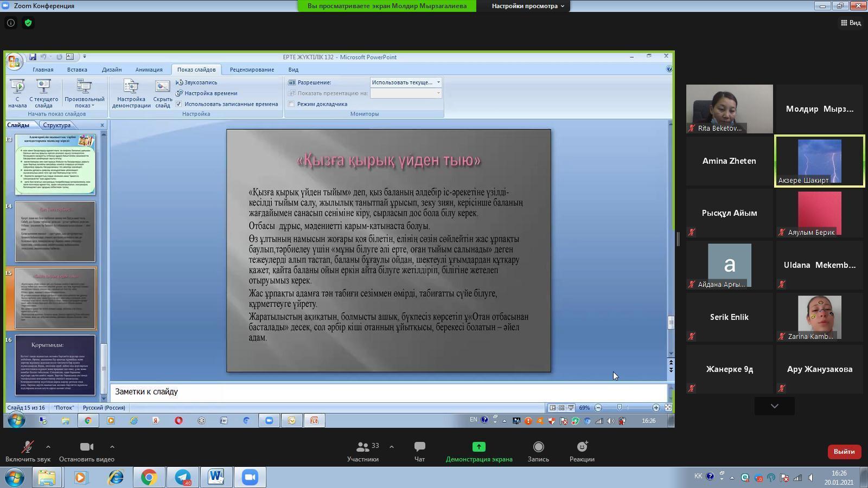Unmute microphone with Включить звук

tap(27, 451)
